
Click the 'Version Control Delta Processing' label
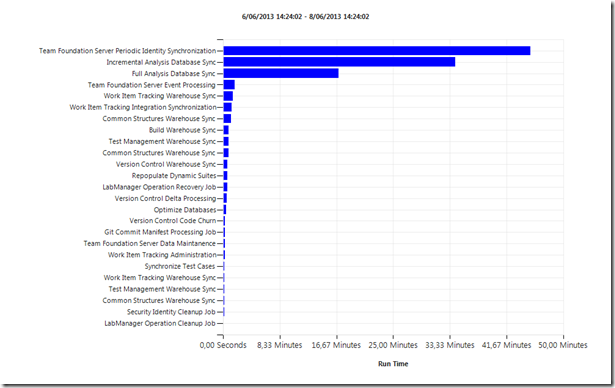pyautogui.click(x=165, y=199)
